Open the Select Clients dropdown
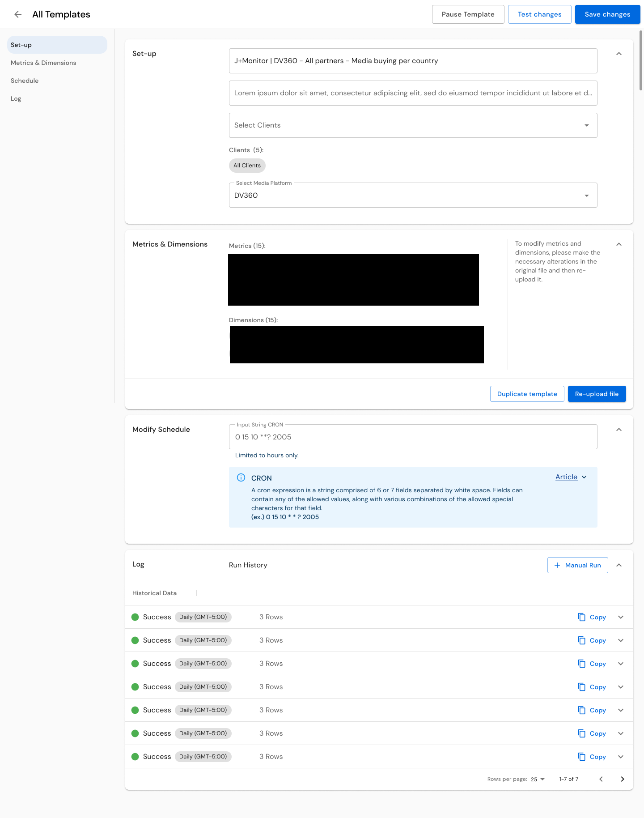 point(413,125)
